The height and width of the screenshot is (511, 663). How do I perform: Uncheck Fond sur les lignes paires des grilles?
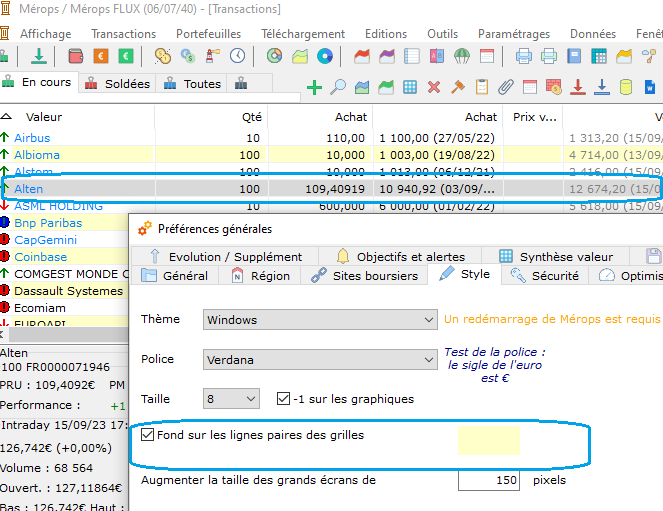click(x=148, y=434)
